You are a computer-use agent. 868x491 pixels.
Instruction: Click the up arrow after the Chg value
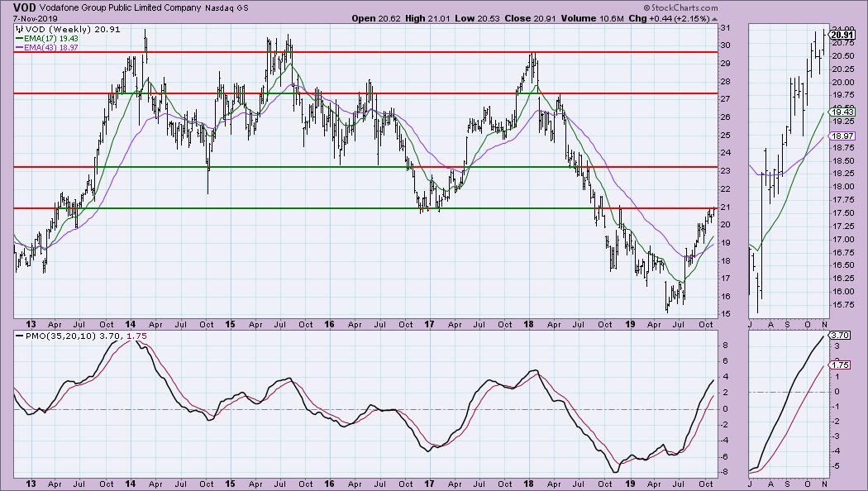(715, 19)
